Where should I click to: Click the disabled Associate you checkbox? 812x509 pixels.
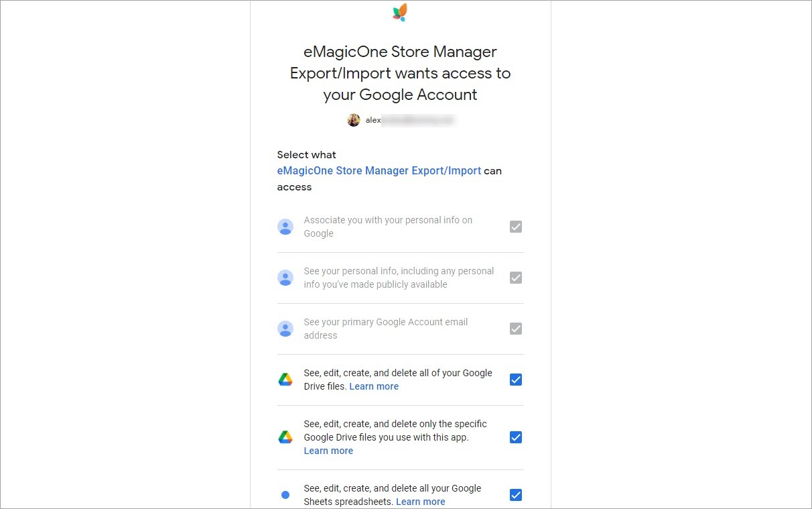[x=515, y=227]
